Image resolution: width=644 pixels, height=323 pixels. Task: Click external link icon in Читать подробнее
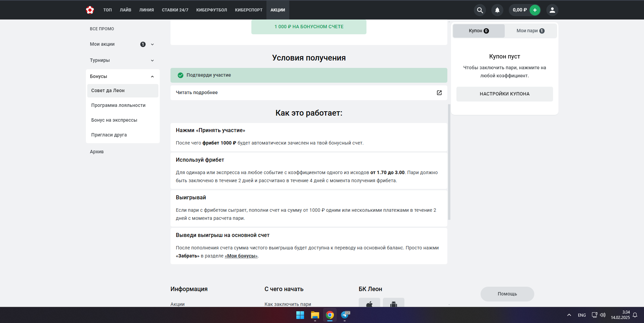(439, 93)
